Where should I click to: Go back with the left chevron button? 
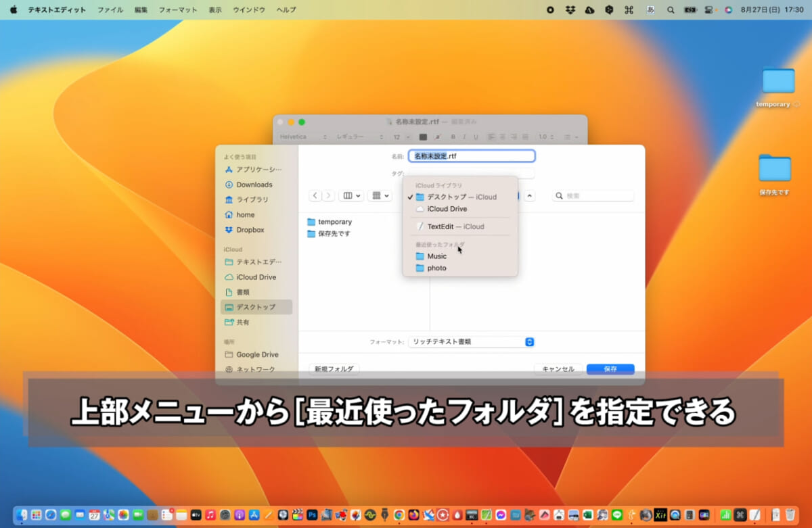(x=315, y=195)
